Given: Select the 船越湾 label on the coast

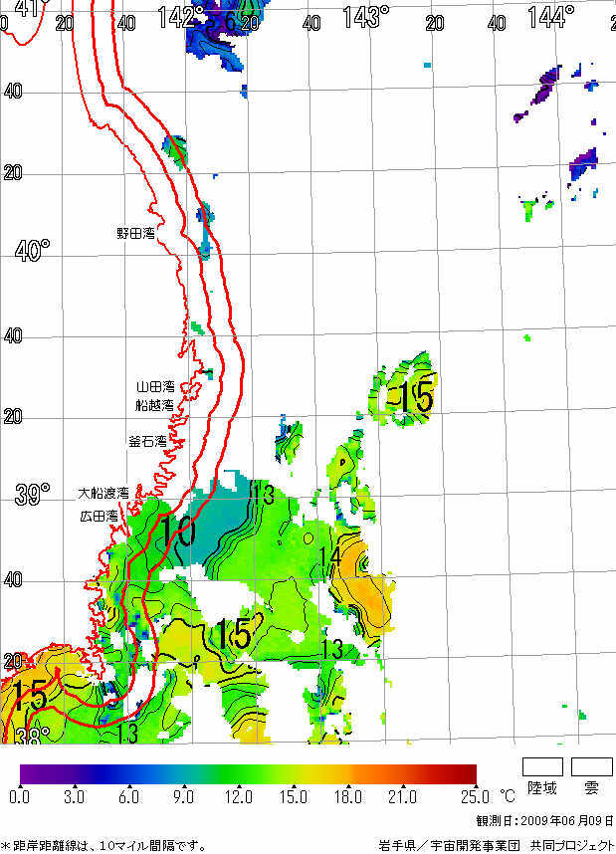Looking at the screenshot, I should pyautogui.click(x=154, y=405).
